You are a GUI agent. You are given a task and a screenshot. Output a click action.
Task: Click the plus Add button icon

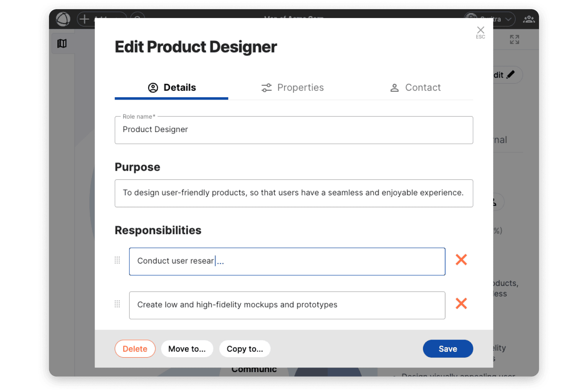pyautogui.click(x=84, y=19)
